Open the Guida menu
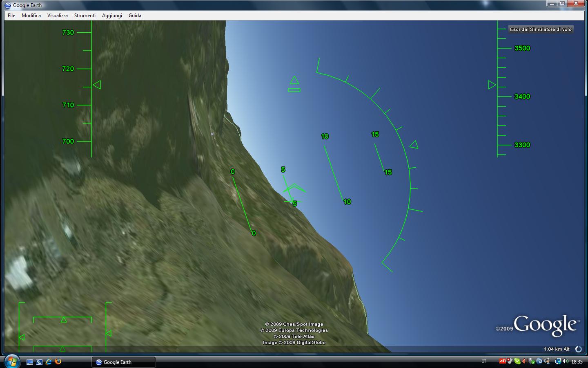 click(135, 16)
